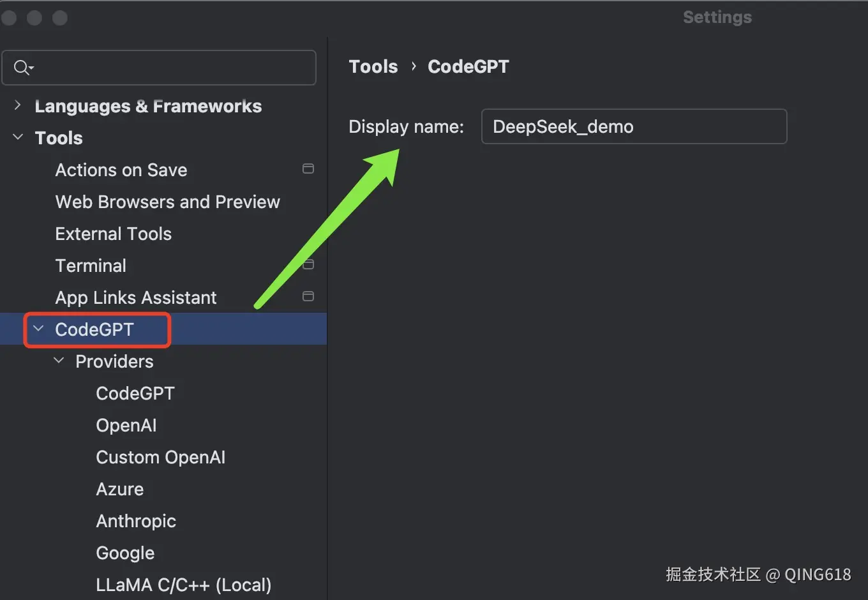Screen dimensions: 868x600
Task: Collapse the Tools section chevron
Action: point(18,137)
